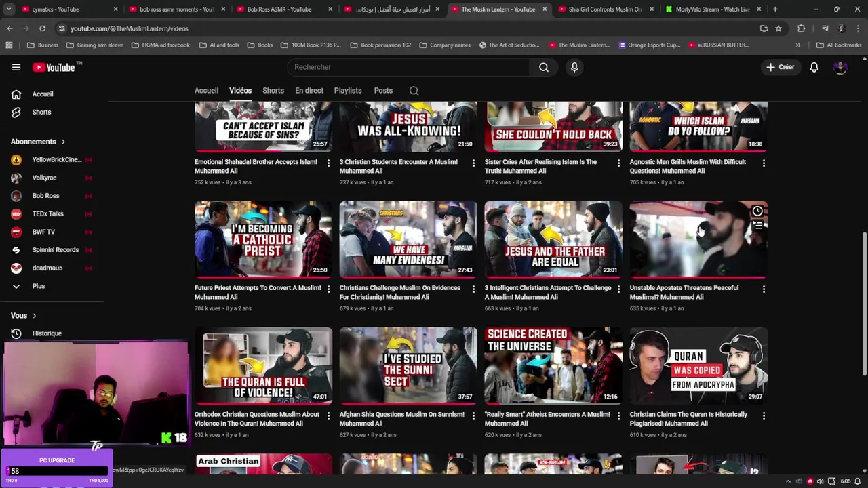Open the Business bookmarks folder
Viewport: 868px width, 488px height.
tap(43, 45)
